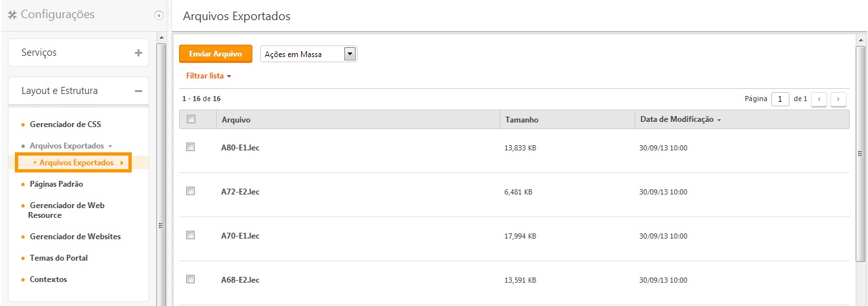Click Configurações wrench icon in header
The width and height of the screenshot is (868, 306).
pyautogui.click(x=12, y=15)
